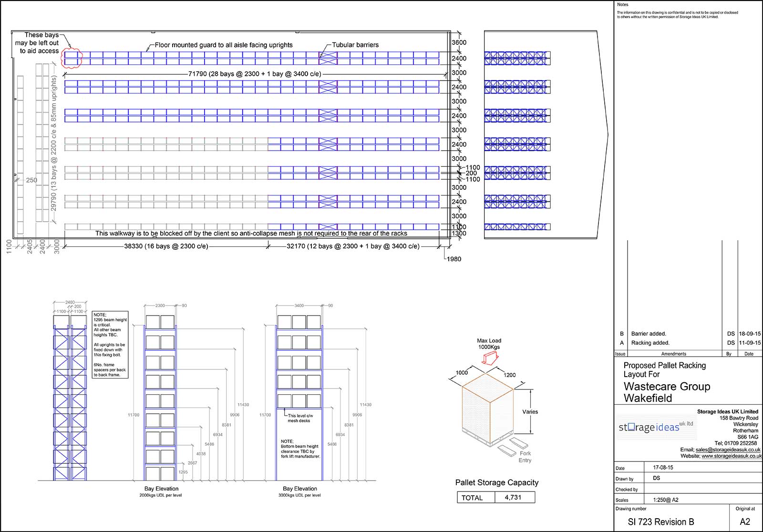Image resolution: width=763 pixels, height=532 pixels.
Task: Select the 'Checked by' field label
Action: [x=627, y=490]
